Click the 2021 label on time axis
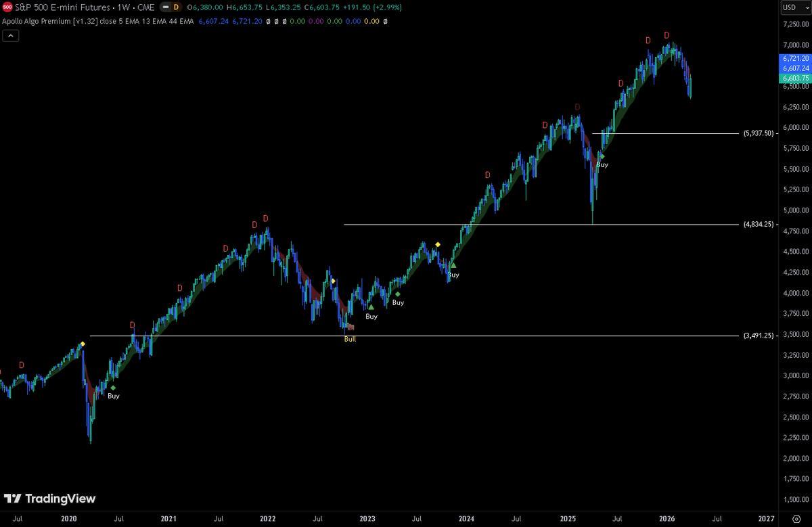This screenshot has width=812, height=527. tap(168, 518)
